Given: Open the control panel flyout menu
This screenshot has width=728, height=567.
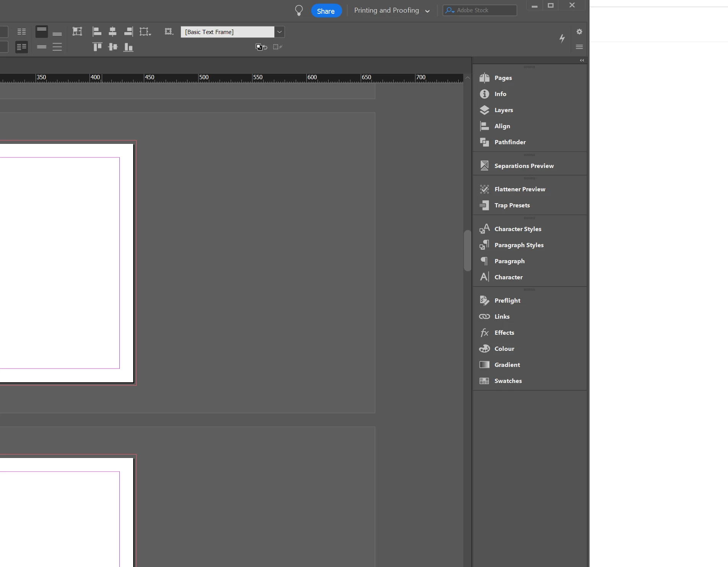Looking at the screenshot, I should click(x=579, y=47).
